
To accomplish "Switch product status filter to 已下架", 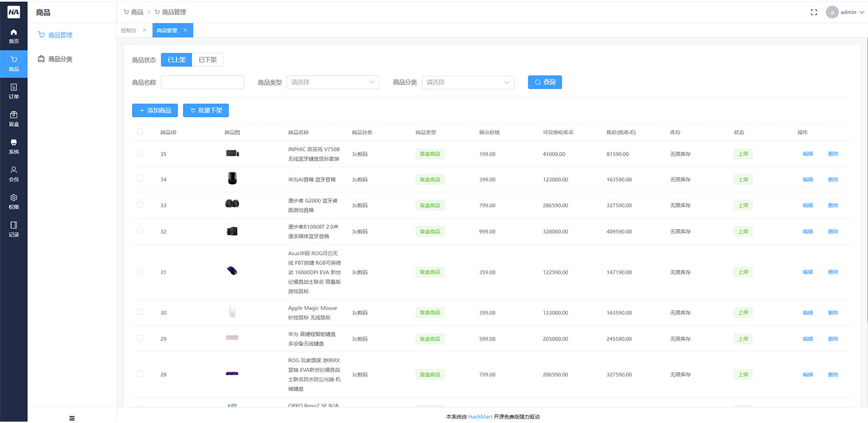I will (x=206, y=60).
